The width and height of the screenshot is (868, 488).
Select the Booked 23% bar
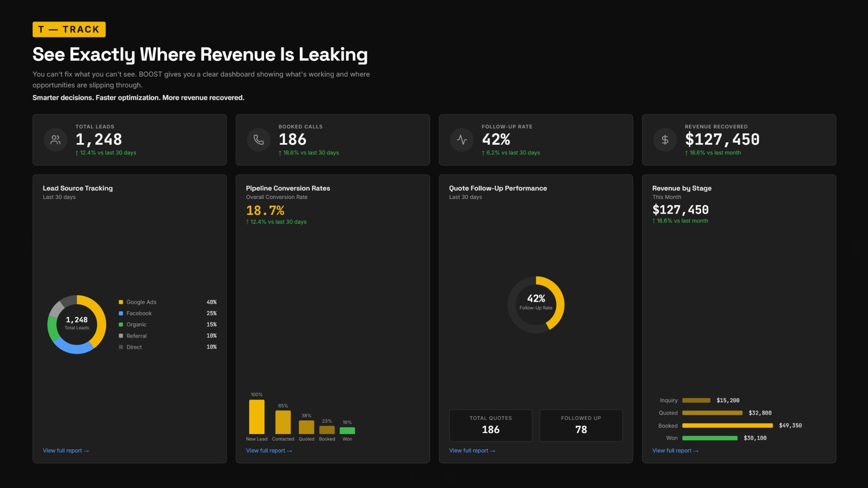[327, 430]
